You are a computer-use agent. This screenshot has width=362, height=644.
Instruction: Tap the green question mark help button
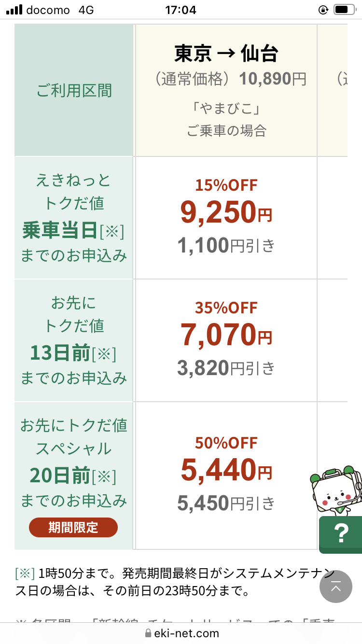(340, 534)
